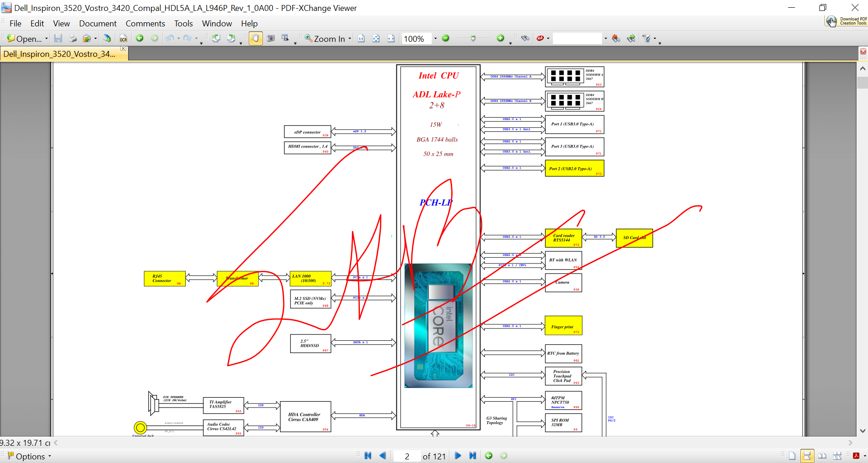Toggle the Hand tool

(256, 39)
